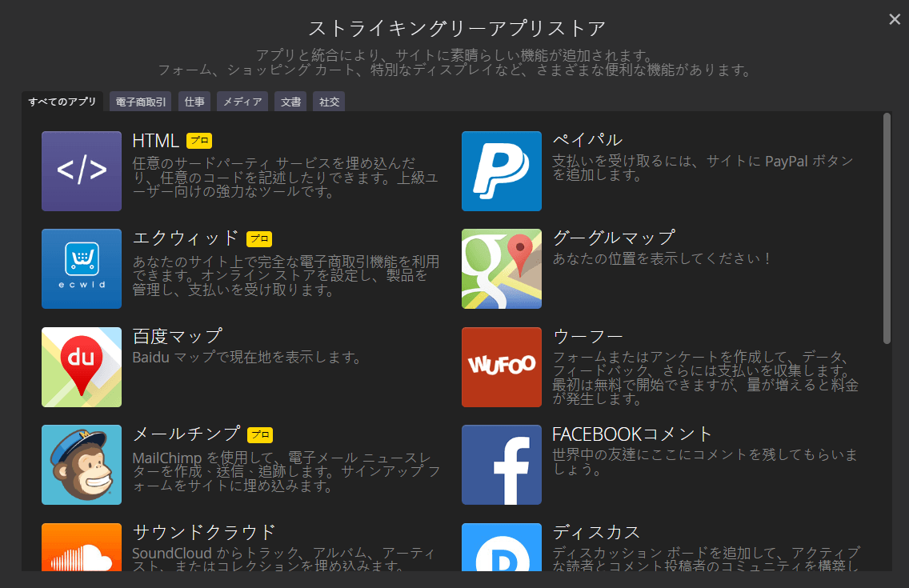
Task: Select the SoundCloud app icon
Action: (x=82, y=547)
